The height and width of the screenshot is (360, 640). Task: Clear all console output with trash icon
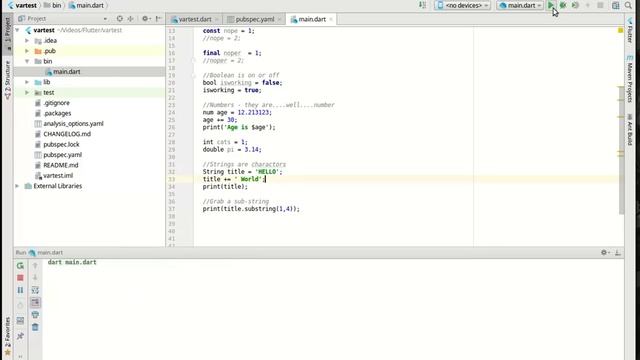(x=35, y=327)
